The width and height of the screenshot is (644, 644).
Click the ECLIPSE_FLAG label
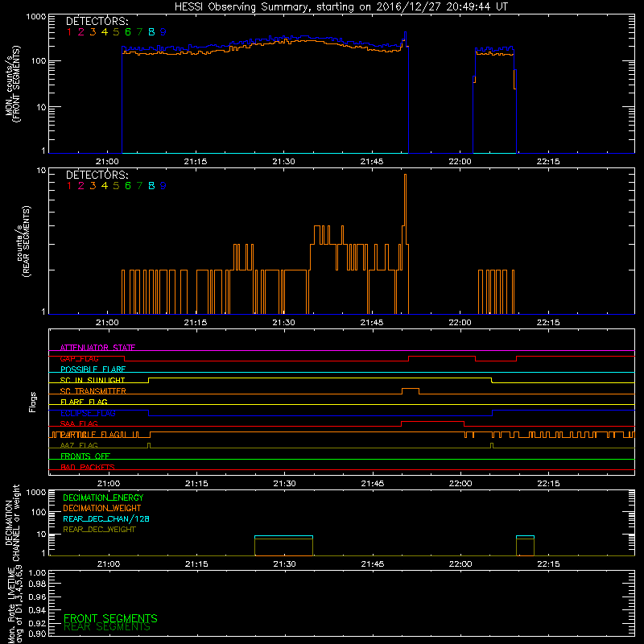88,413
